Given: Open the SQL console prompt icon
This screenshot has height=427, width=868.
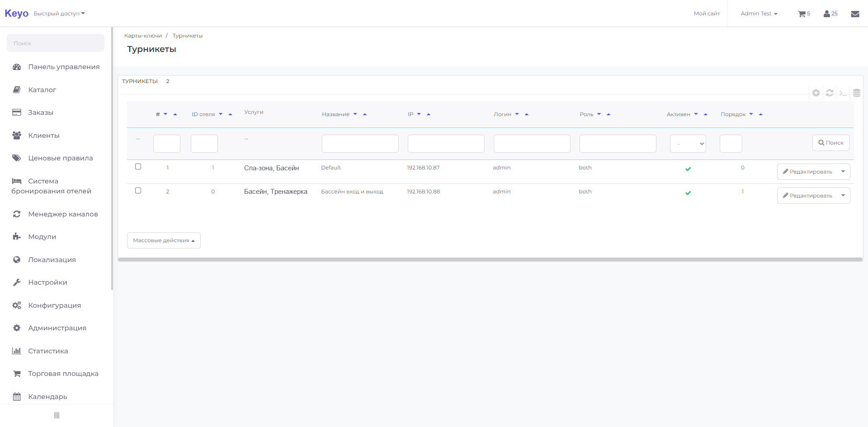Looking at the screenshot, I should pyautogui.click(x=843, y=93).
